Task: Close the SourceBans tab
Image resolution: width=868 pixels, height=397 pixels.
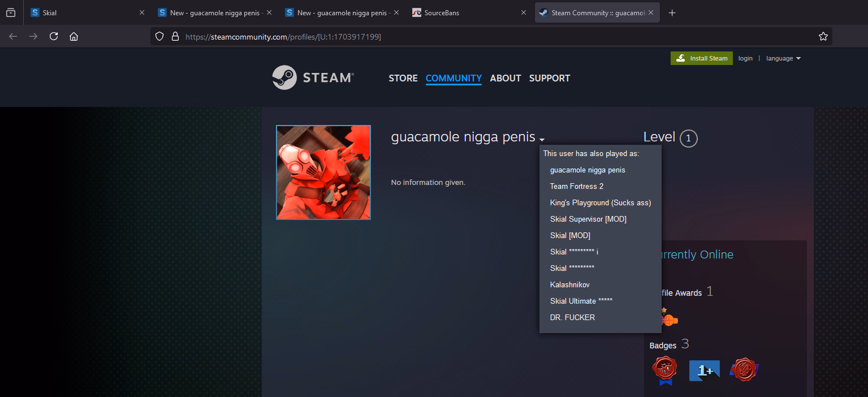Action: (523, 12)
